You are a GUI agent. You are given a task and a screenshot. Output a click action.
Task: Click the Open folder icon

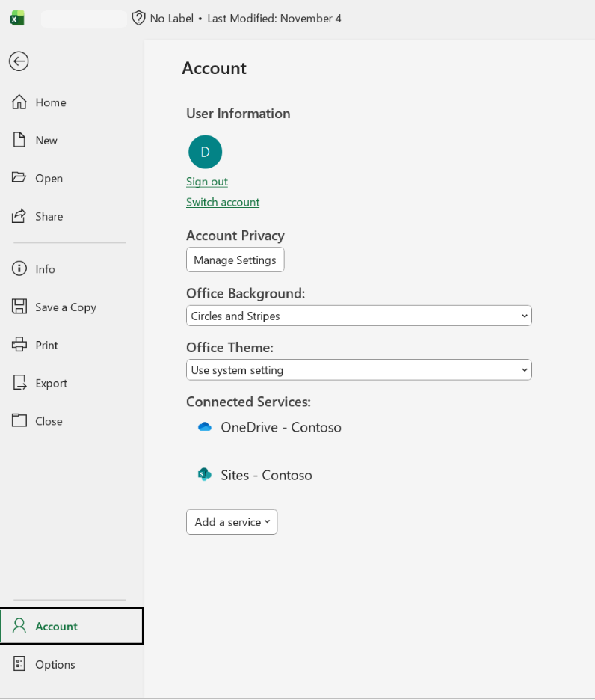click(x=19, y=177)
